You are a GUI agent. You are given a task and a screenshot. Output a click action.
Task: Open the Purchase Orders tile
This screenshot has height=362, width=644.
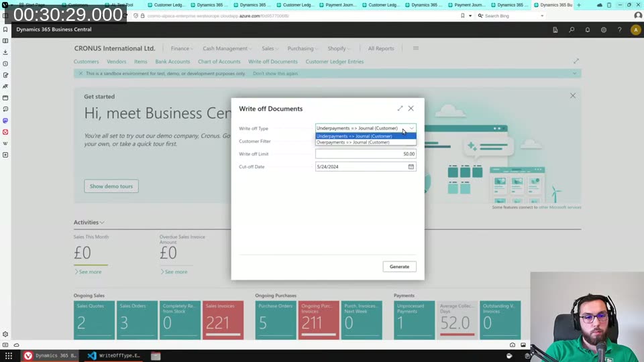pos(275,320)
